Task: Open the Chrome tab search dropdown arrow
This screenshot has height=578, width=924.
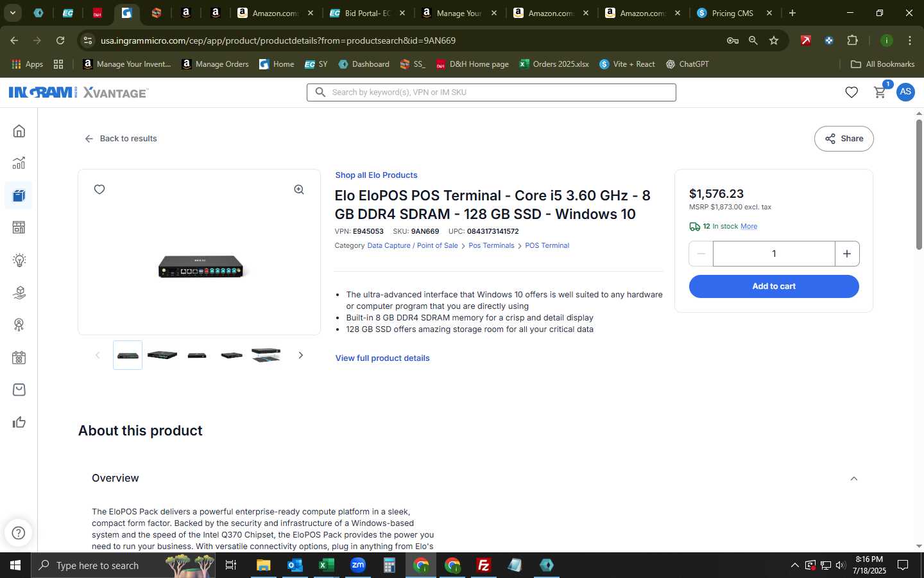Action: pyautogui.click(x=12, y=13)
